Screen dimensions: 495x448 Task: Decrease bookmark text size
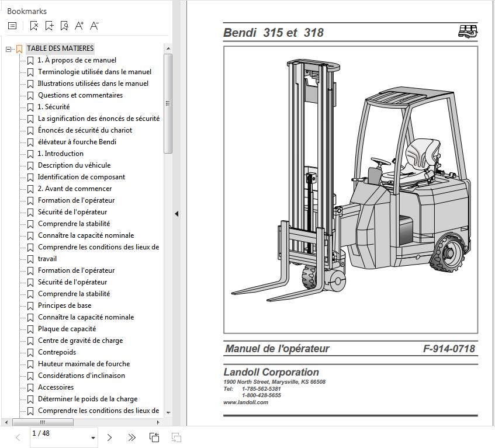(94, 26)
